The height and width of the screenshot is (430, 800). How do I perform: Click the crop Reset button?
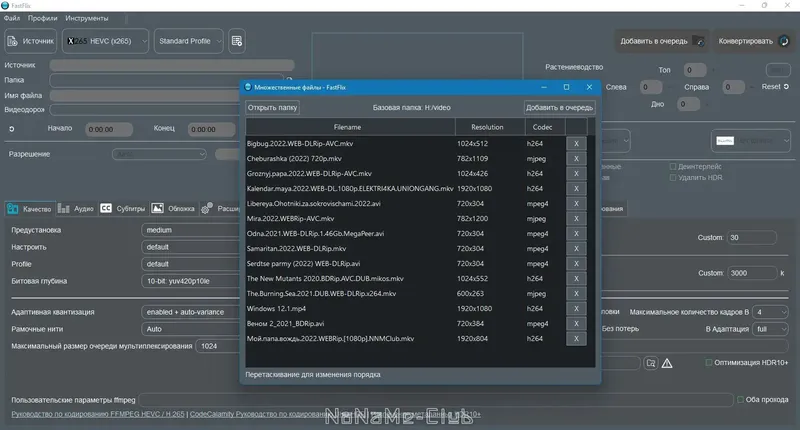coord(775,87)
